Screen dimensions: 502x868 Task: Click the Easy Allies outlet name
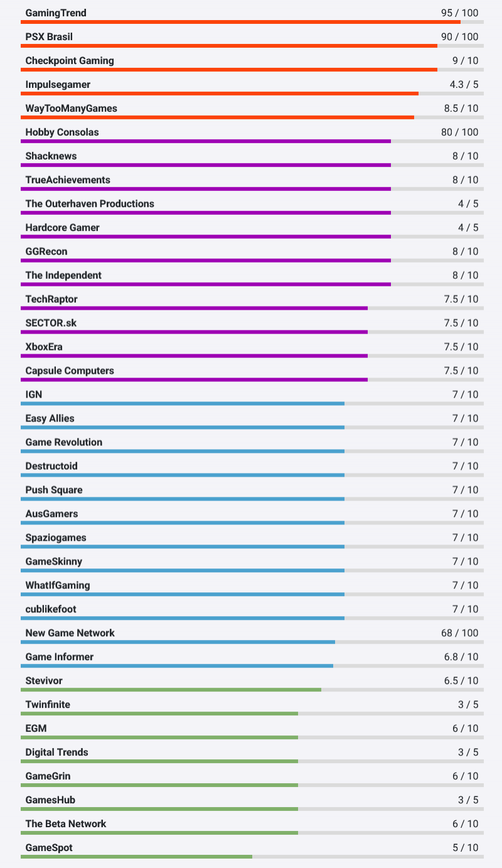coord(50,419)
